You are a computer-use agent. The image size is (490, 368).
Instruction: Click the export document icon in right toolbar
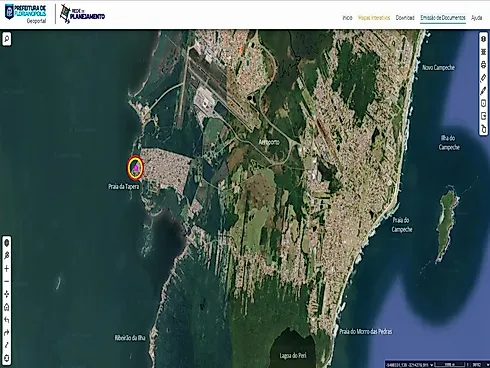click(484, 116)
